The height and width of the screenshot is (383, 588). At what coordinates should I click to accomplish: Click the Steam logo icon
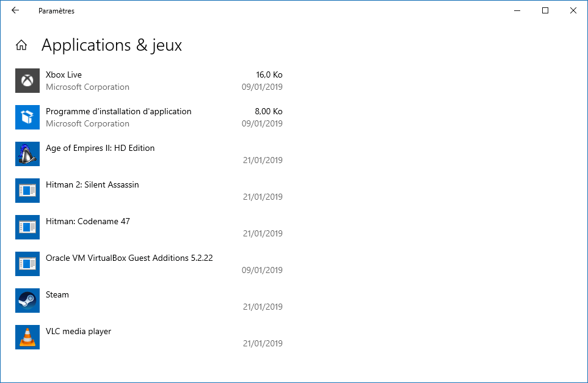tap(27, 301)
